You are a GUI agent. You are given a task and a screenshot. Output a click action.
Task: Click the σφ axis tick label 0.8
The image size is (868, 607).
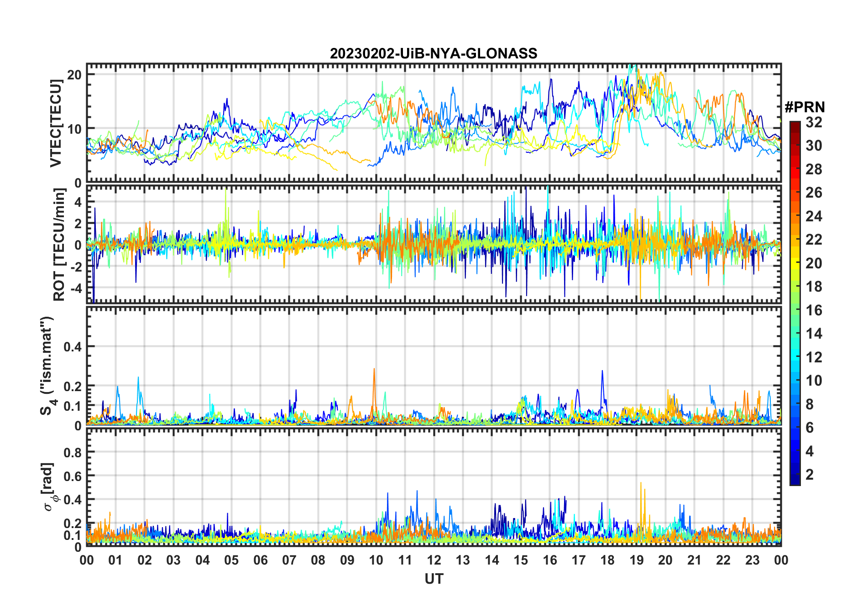click(73, 452)
